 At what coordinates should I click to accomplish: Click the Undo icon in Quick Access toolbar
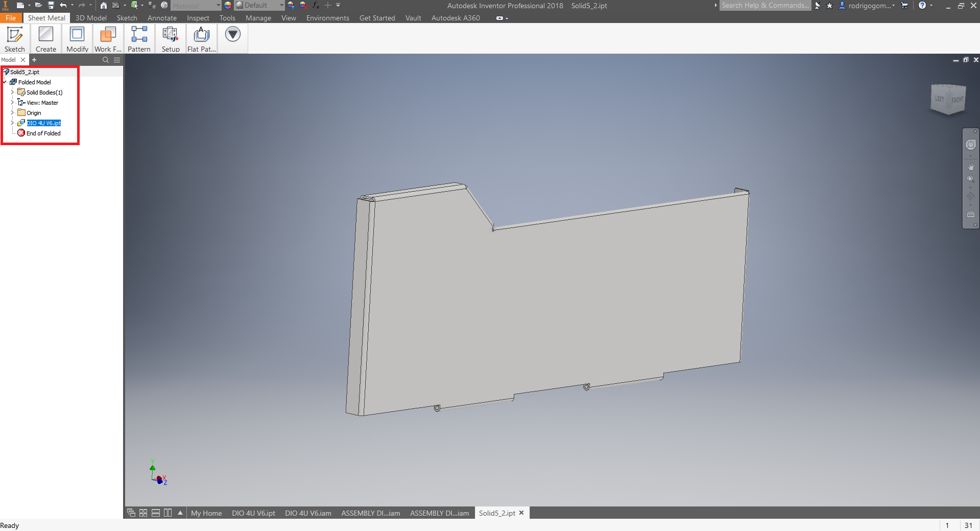(63, 6)
